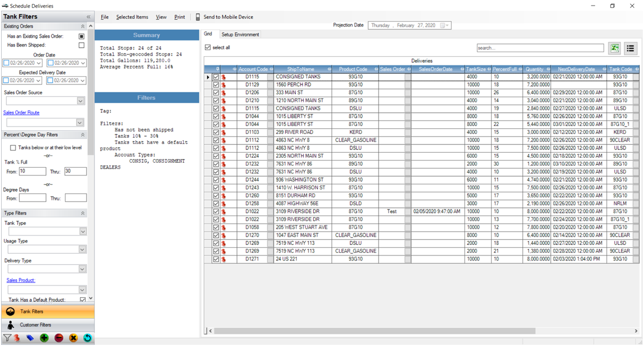Open the Print menu

[179, 17]
